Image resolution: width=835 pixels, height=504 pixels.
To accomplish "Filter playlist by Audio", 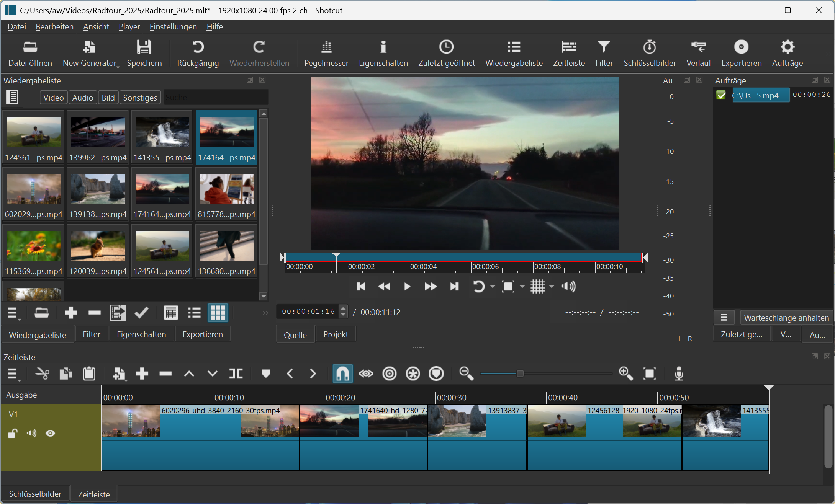I will pos(83,98).
